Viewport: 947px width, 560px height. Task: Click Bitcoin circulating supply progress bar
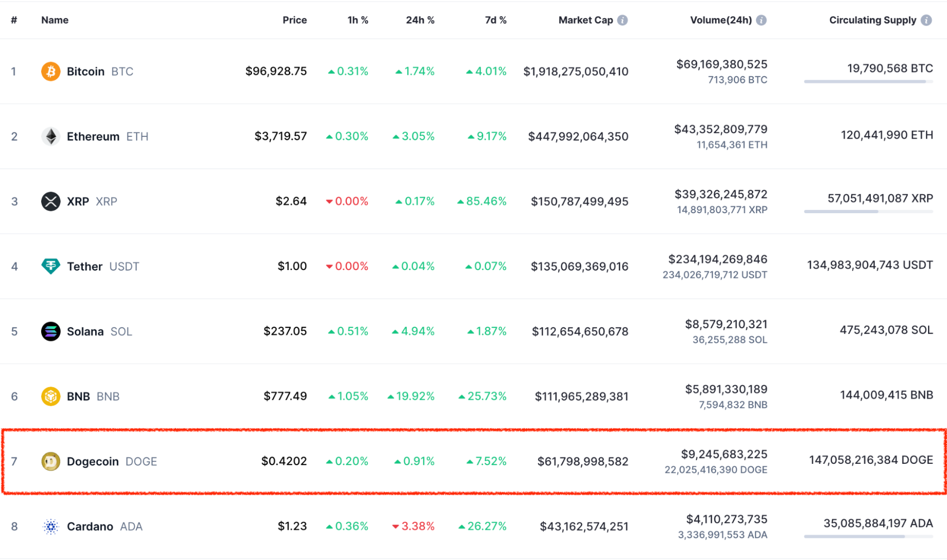tap(868, 81)
